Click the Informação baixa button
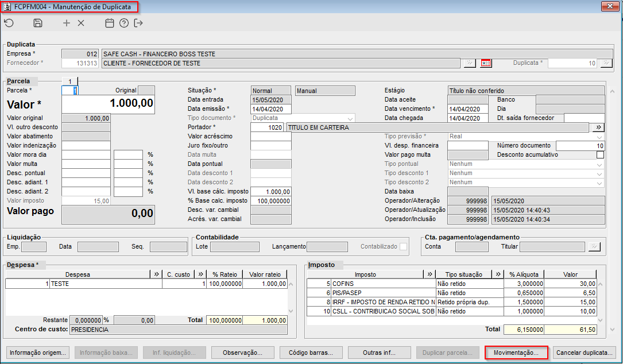 click(x=106, y=353)
